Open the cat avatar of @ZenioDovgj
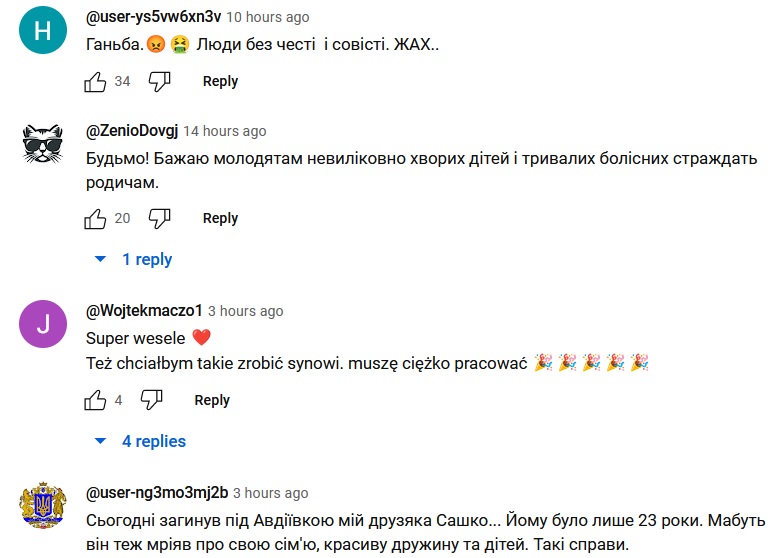 pos(42,149)
